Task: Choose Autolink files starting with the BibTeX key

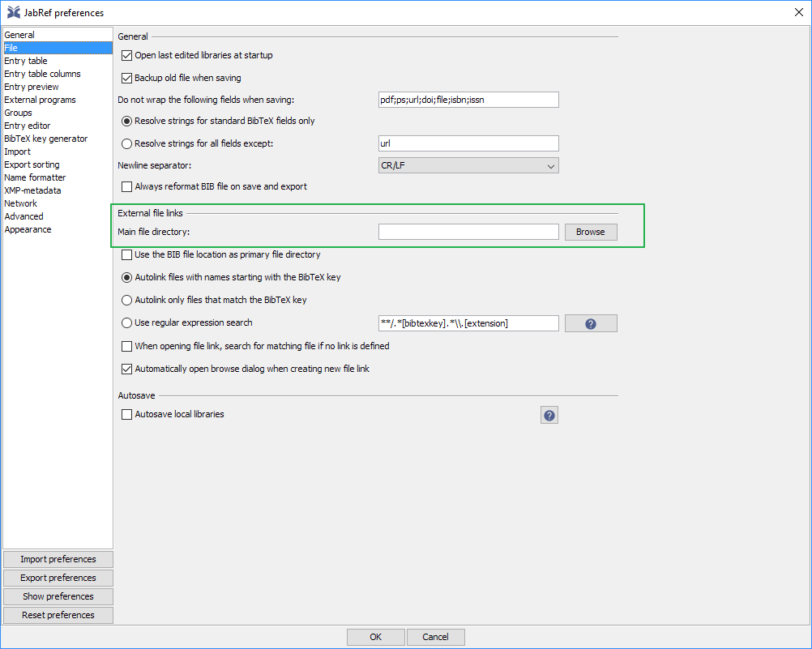Action: pyautogui.click(x=126, y=278)
